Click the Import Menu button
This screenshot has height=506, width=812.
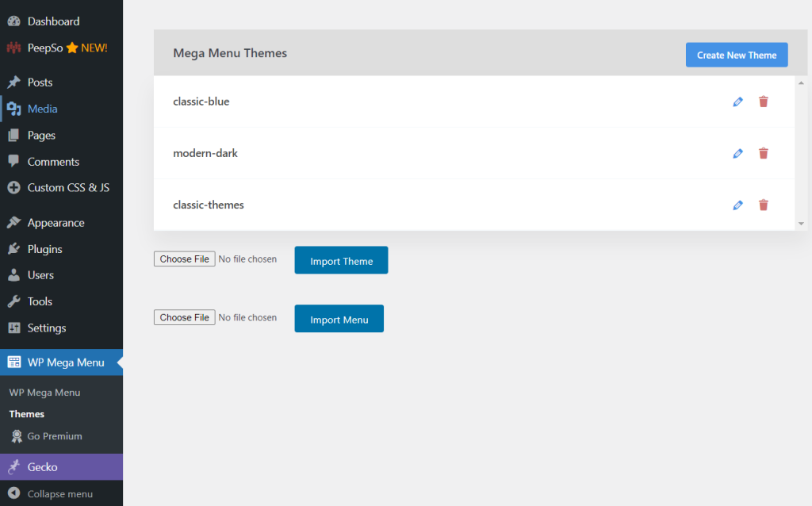tap(339, 319)
